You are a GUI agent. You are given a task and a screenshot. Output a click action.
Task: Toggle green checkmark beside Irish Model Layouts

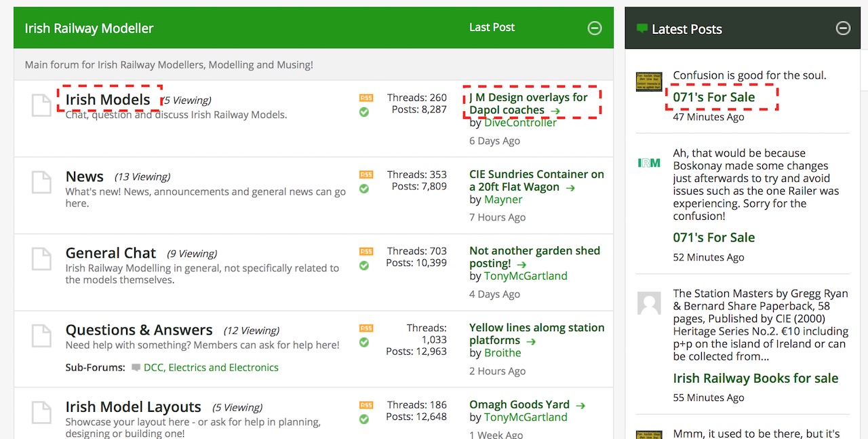(364, 419)
